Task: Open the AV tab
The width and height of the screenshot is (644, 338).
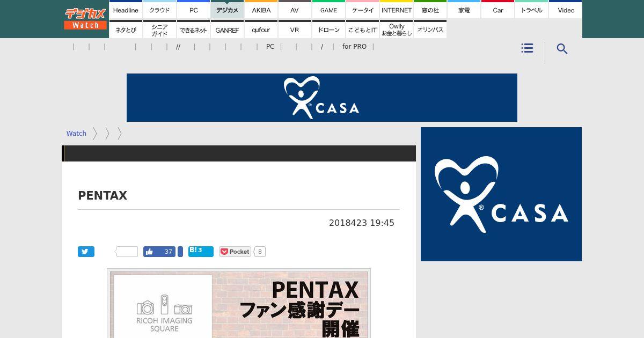Action: (x=295, y=10)
